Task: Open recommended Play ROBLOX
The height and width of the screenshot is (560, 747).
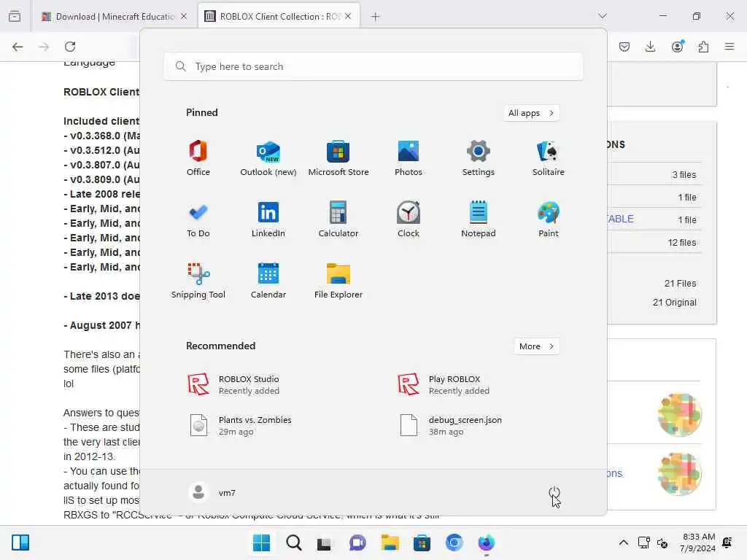Action: tap(444, 384)
